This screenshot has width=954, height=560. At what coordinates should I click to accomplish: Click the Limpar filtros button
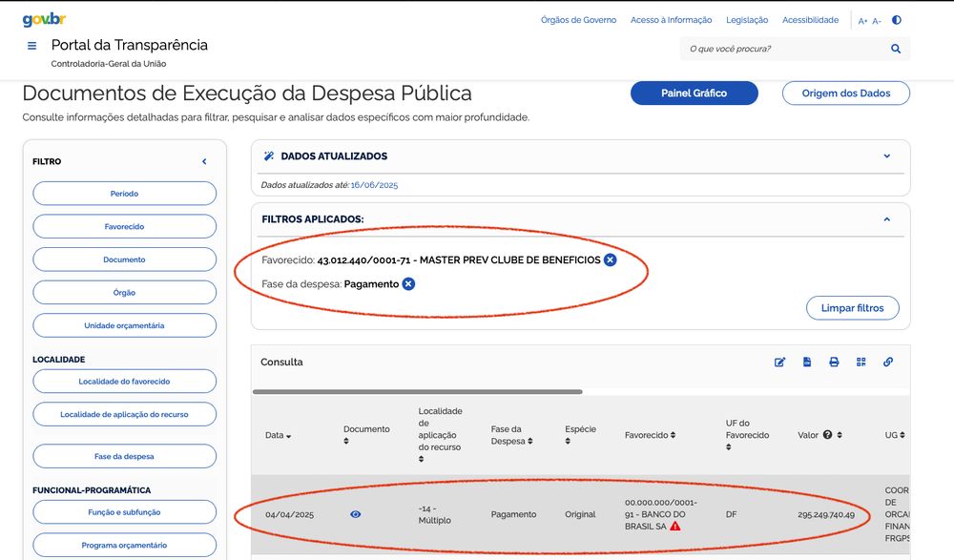[852, 308]
